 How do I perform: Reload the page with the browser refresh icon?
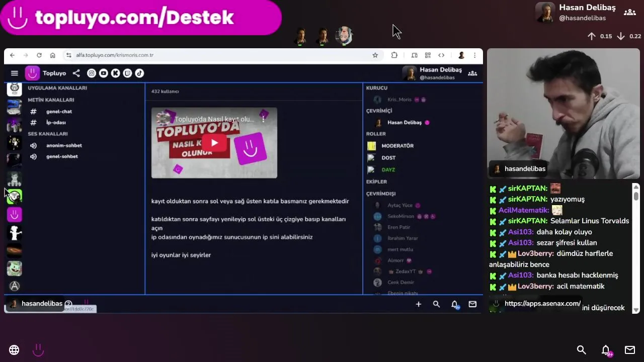point(39,55)
